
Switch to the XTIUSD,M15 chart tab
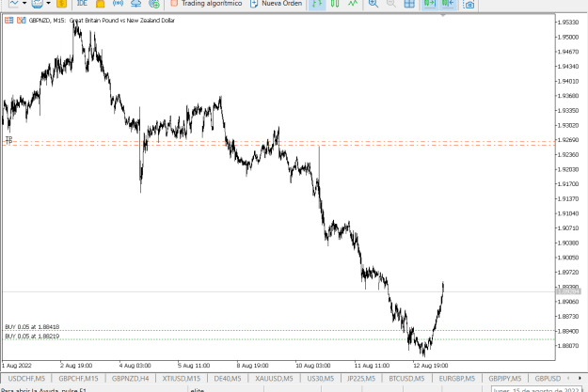pos(182,379)
